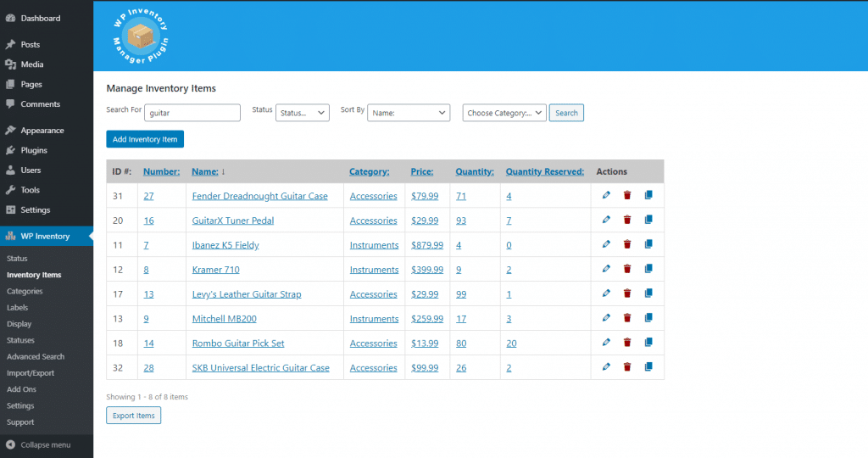Open the Sort By Name dropdown

coord(409,113)
